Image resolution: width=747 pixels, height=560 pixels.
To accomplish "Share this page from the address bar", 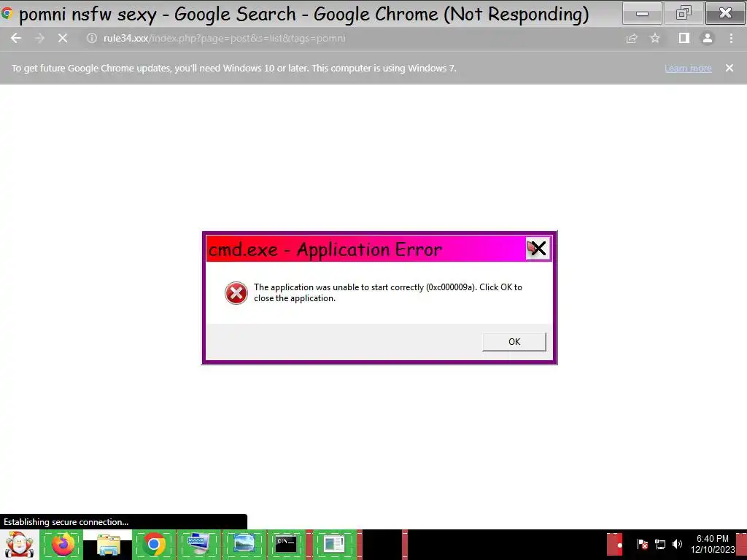I will point(632,39).
